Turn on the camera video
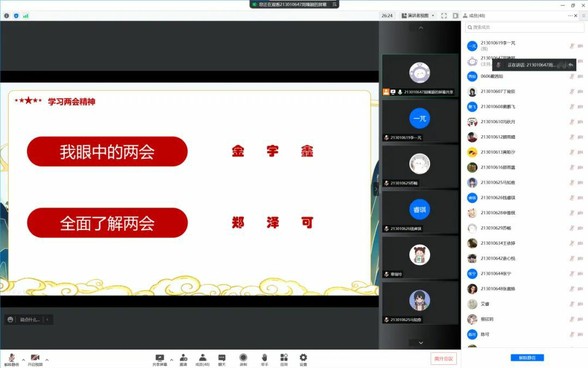The image size is (588, 368). tap(35, 359)
